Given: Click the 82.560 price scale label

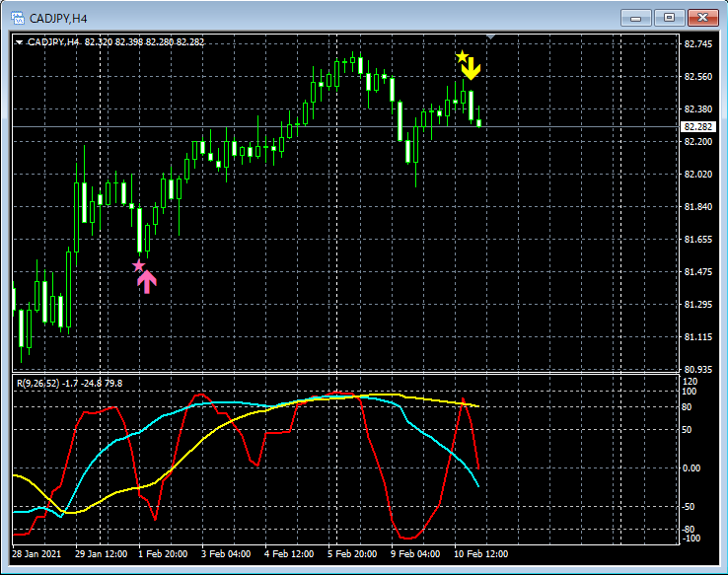Looking at the screenshot, I should [x=697, y=77].
